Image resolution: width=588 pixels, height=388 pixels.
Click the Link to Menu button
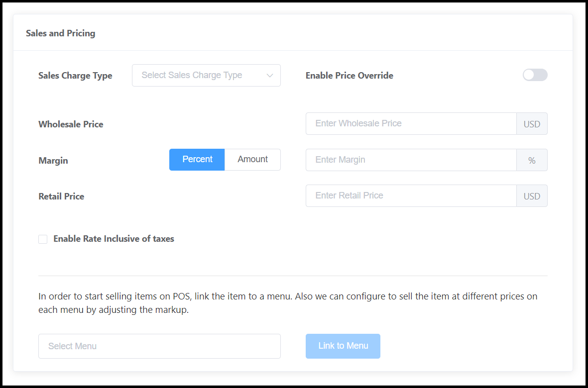[x=343, y=346]
